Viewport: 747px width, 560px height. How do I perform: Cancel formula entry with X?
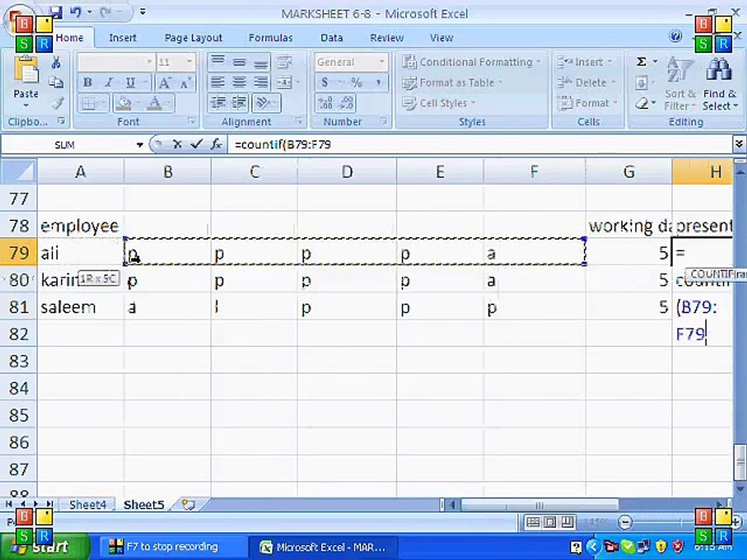[177, 145]
